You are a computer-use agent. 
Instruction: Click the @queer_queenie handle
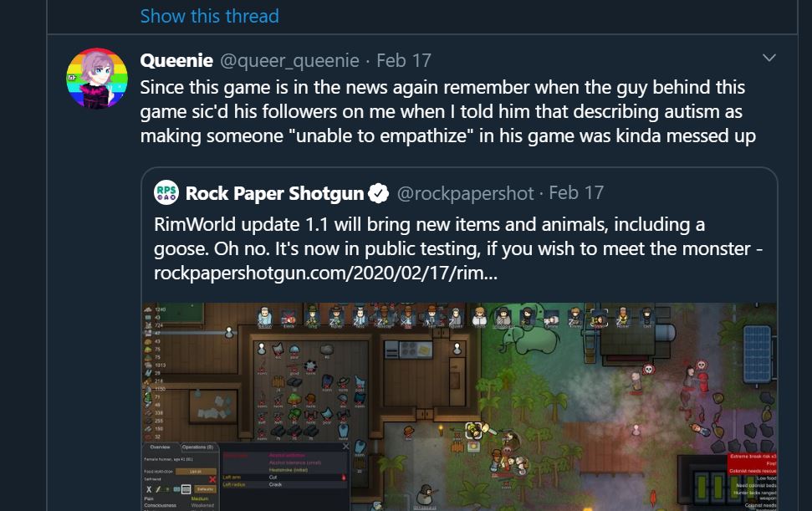coord(289,61)
